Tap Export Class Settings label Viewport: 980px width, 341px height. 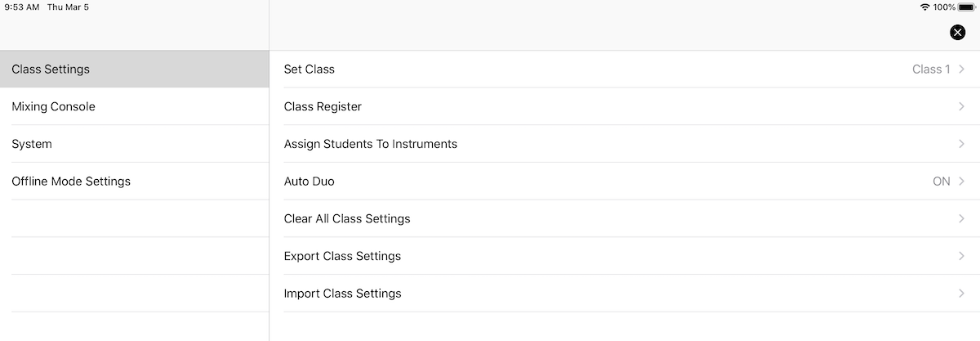click(x=342, y=256)
